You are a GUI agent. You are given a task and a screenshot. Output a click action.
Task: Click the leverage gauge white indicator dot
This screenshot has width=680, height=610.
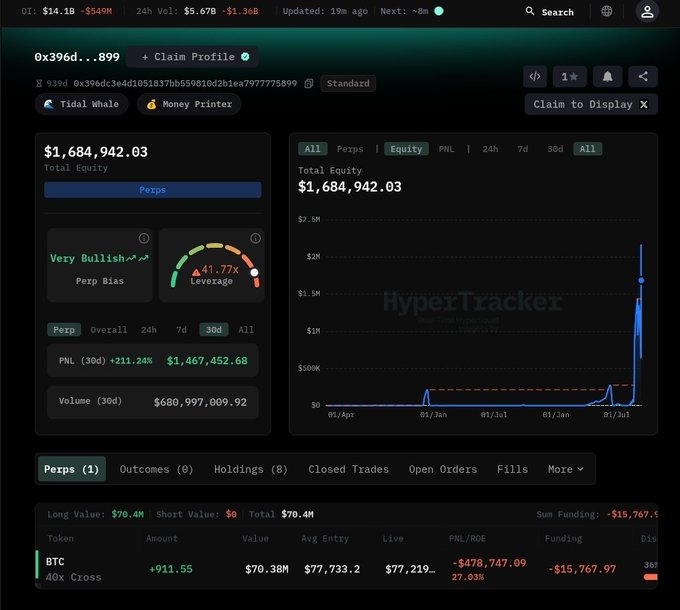tap(255, 272)
